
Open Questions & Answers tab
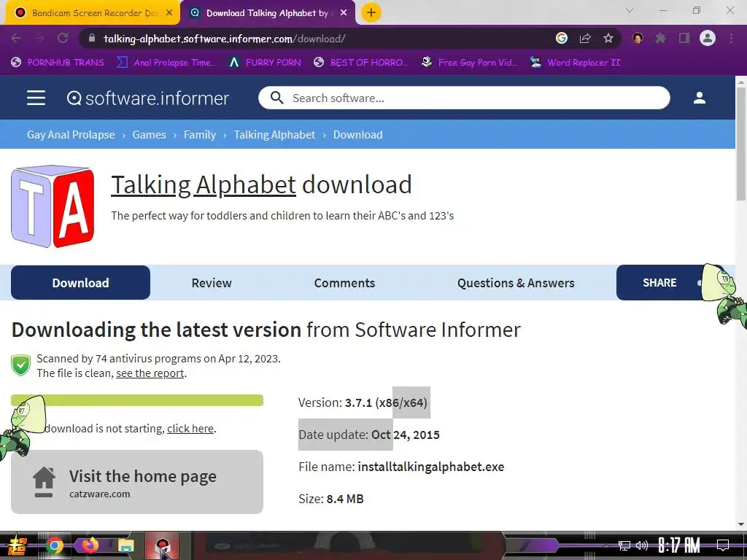(x=516, y=283)
